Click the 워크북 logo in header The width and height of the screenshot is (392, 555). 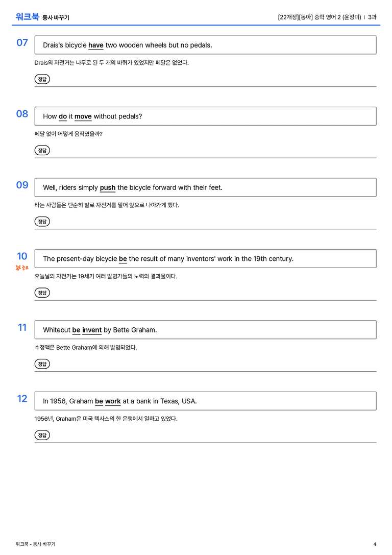[x=27, y=17]
